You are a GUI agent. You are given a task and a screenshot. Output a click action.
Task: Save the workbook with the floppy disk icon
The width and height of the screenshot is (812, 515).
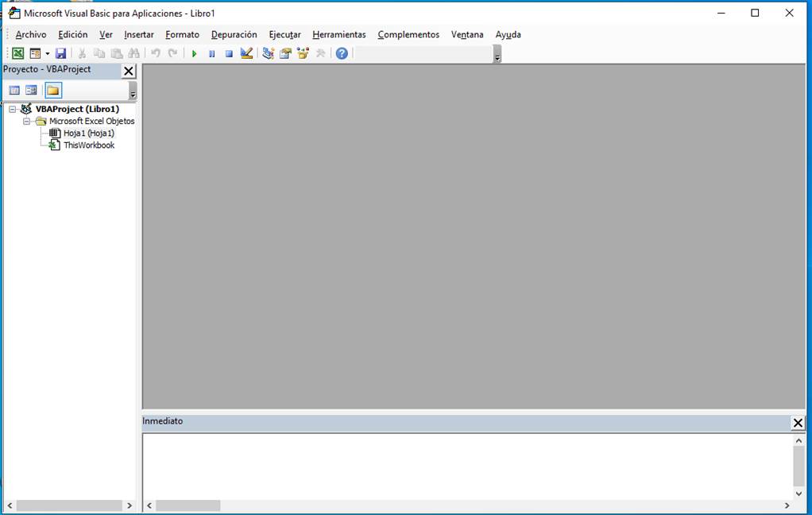coord(60,53)
